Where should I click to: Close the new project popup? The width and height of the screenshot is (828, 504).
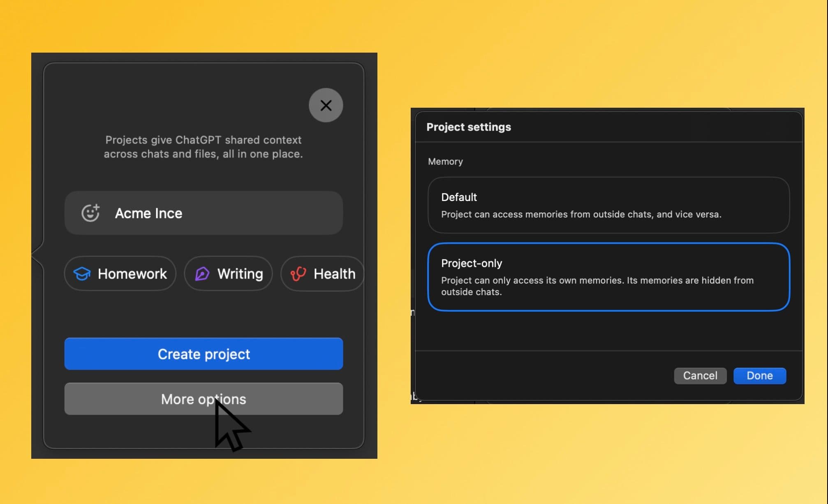(x=326, y=105)
